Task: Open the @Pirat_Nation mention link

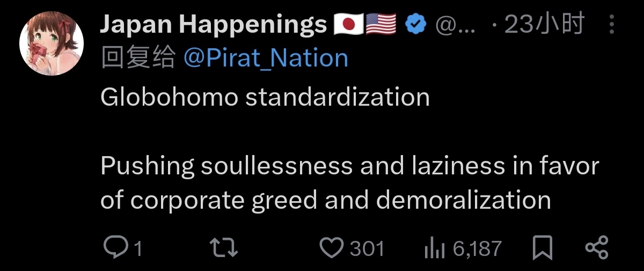Action: pos(266,58)
